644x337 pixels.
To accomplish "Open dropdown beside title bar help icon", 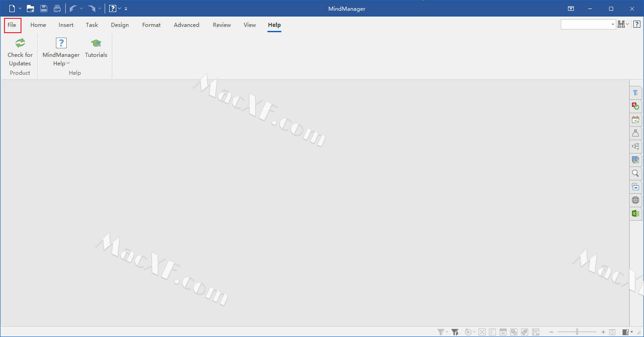I will pos(120,9).
